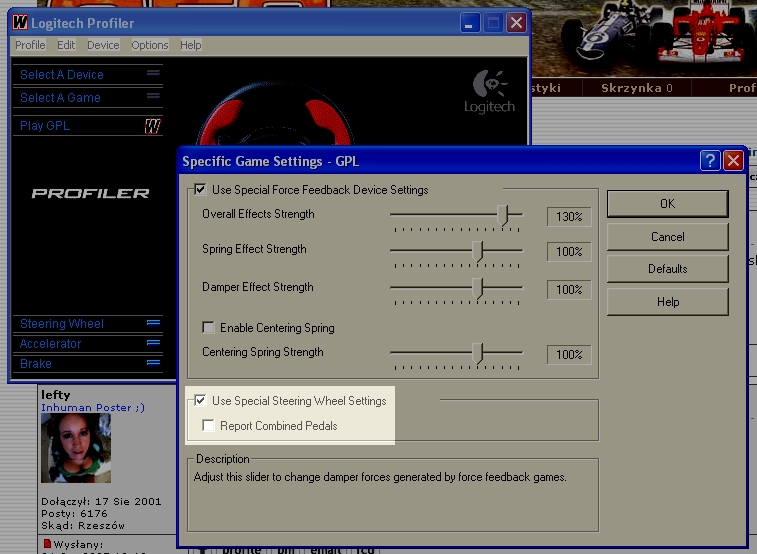The image size is (757, 554).
Task: Select Accelerator in the Profiler list
Action: (87, 344)
